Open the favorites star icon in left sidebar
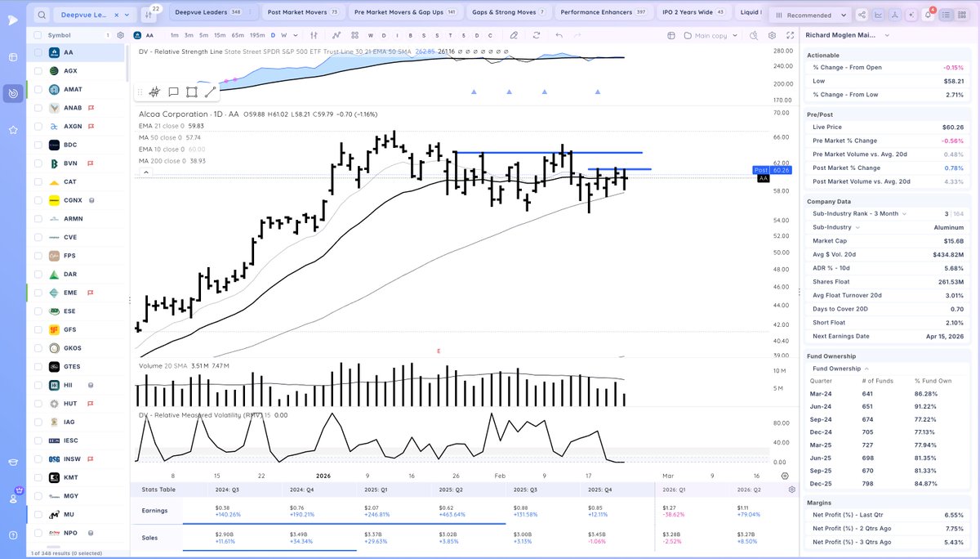This screenshot has height=559, width=980. point(13,129)
